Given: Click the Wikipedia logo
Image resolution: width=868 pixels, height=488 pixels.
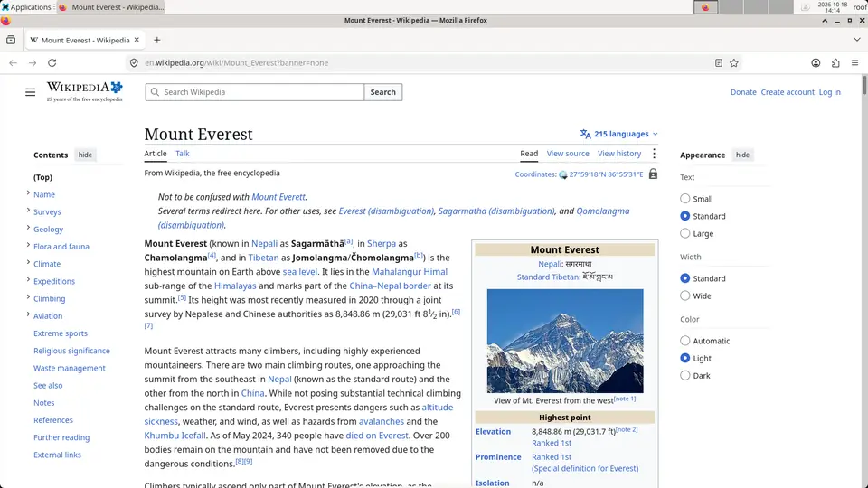Looking at the screenshot, I should click(85, 91).
